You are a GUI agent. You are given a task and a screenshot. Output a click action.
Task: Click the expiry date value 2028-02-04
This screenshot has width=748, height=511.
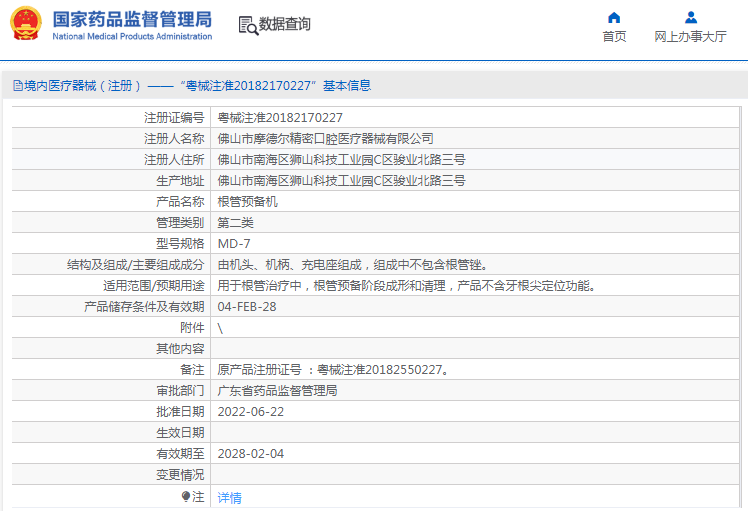click(250, 453)
